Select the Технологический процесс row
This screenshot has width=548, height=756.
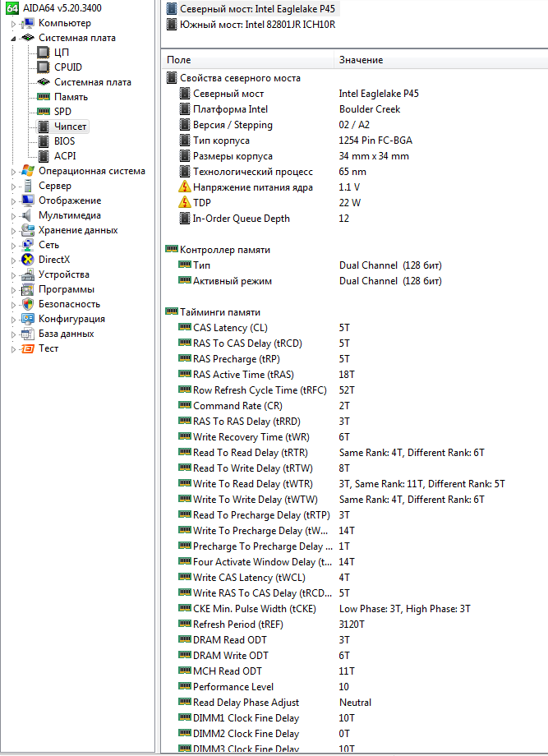pyautogui.click(x=355, y=172)
